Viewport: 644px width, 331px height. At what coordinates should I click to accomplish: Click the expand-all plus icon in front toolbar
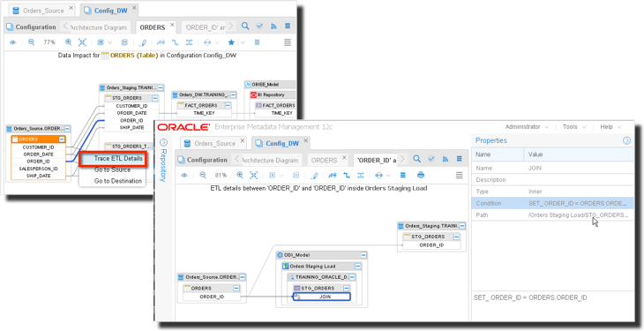272,175
